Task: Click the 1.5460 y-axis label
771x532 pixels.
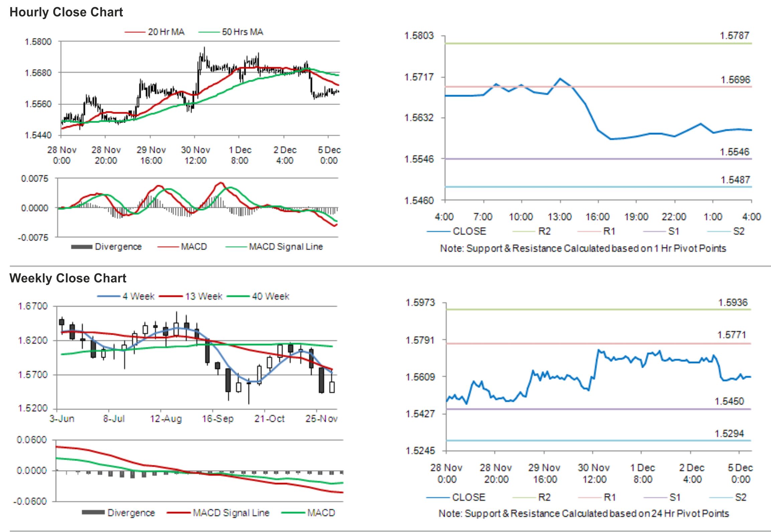Action: (x=419, y=200)
